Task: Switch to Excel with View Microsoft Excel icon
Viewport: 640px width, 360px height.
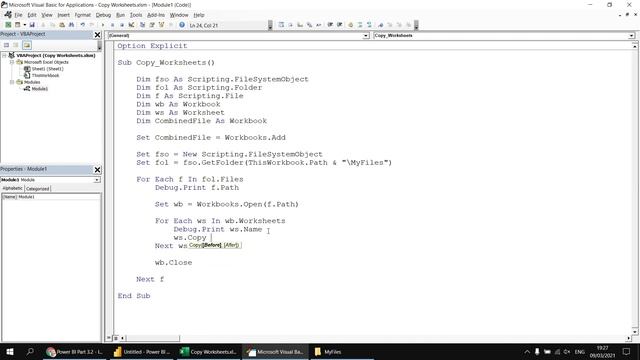Action: (8, 25)
